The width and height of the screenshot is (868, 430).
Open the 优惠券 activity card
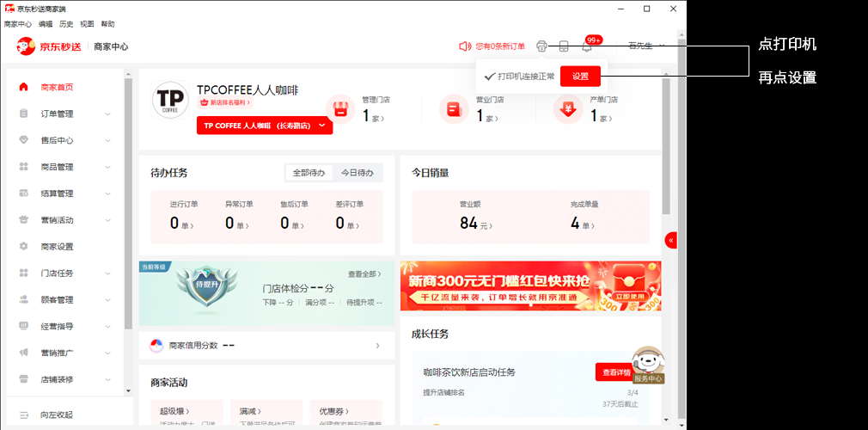tap(346, 413)
